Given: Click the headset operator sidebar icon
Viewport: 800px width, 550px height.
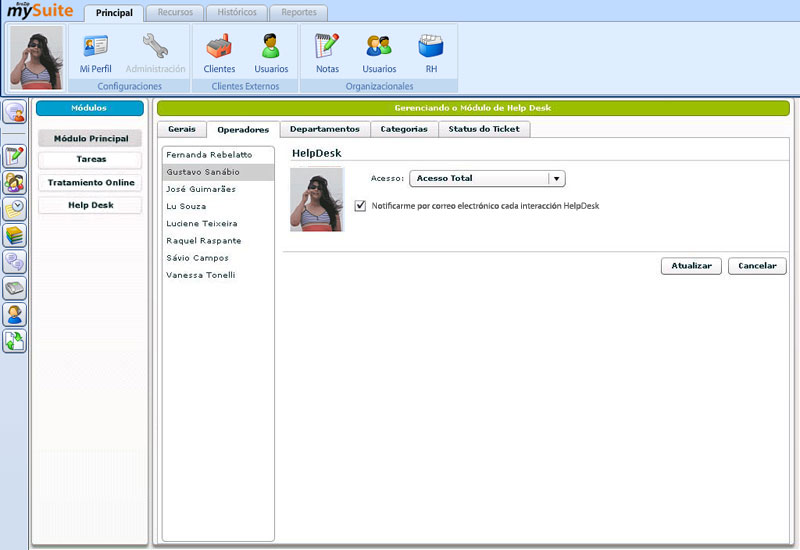Looking at the screenshot, I should (x=14, y=315).
